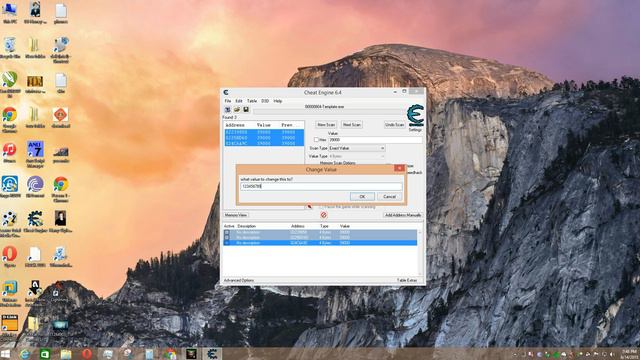Viewport: 640px width, 360px height.
Task: Click the Windows Start button
Action: coord(6,353)
